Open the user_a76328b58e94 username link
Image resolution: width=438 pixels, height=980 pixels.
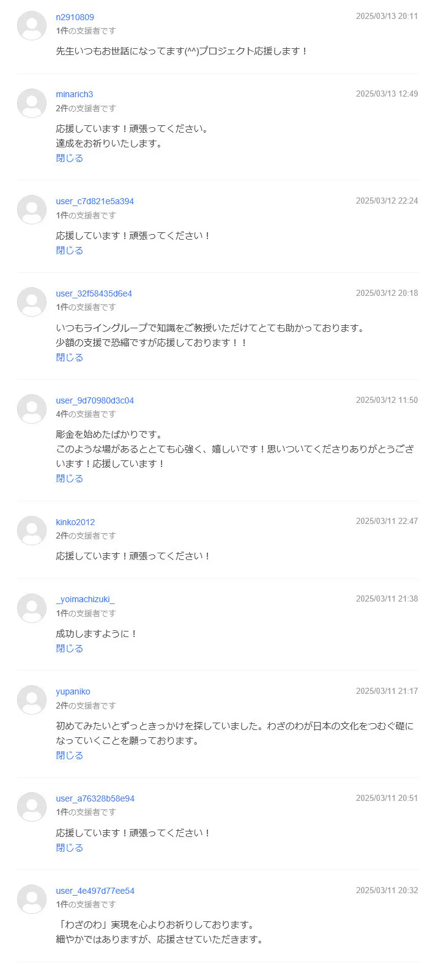[95, 798]
